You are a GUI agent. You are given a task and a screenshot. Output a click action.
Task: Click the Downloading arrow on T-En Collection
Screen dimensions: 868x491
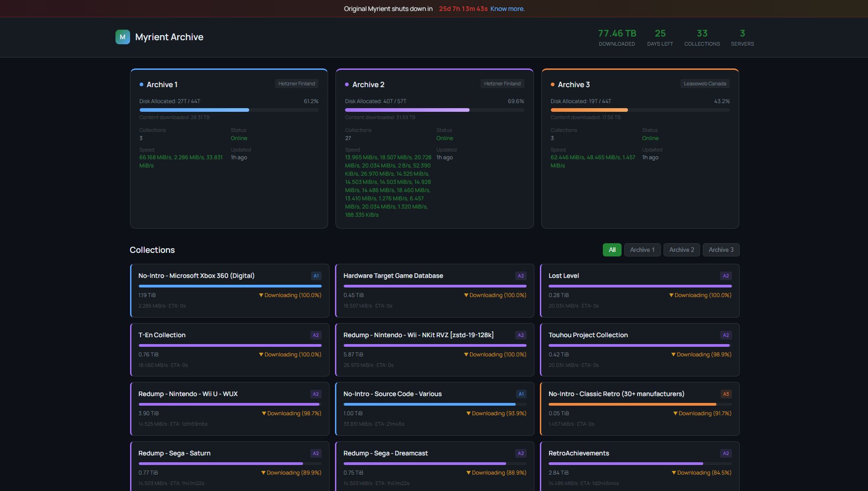pyautogui.click(x=261, y=355)
